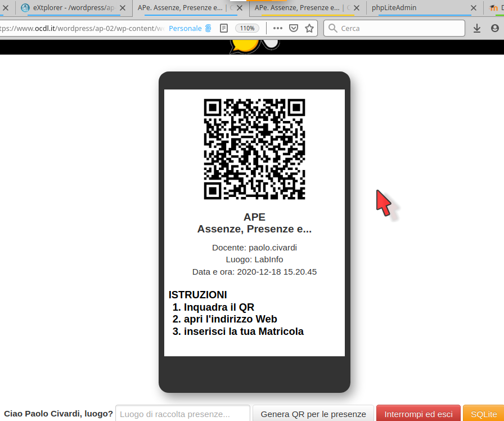Close the phpLiteAdmin tab
504x421 pixels.
pos(474,8)
